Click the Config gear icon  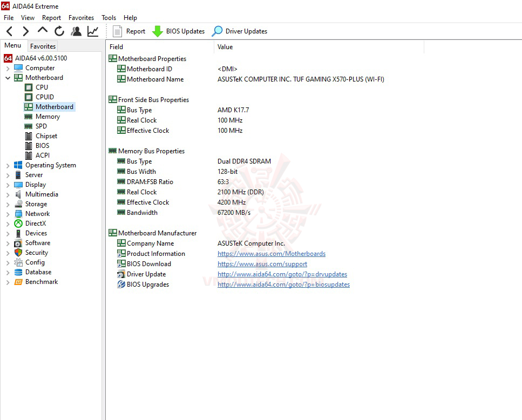(18, 262)
